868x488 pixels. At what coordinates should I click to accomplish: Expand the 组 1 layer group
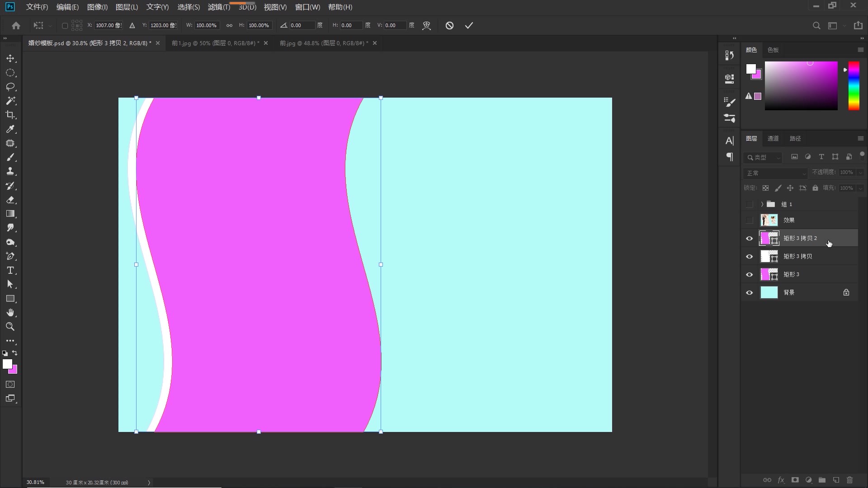[x=762, y=204]
